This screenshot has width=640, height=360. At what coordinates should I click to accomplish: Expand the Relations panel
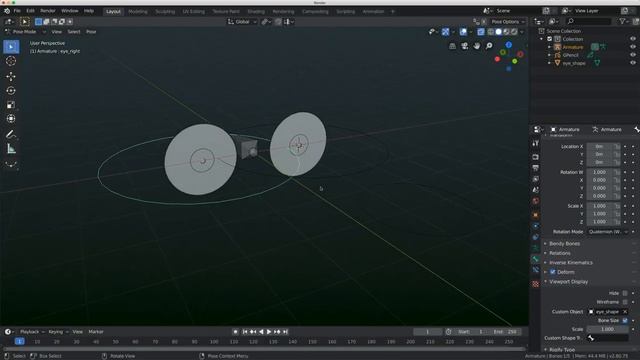tap(560, 253)
